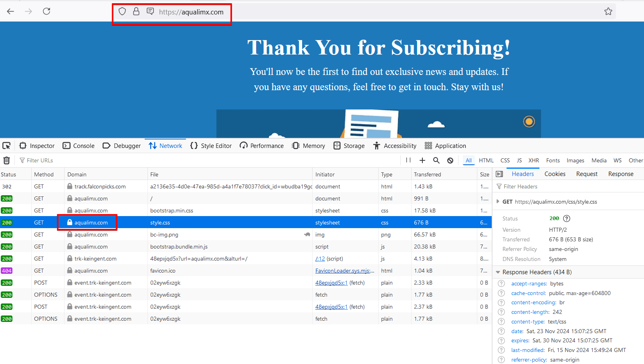
Task: Select the bootstrap.bundle.min.js request row
Action: coord(246,247)
